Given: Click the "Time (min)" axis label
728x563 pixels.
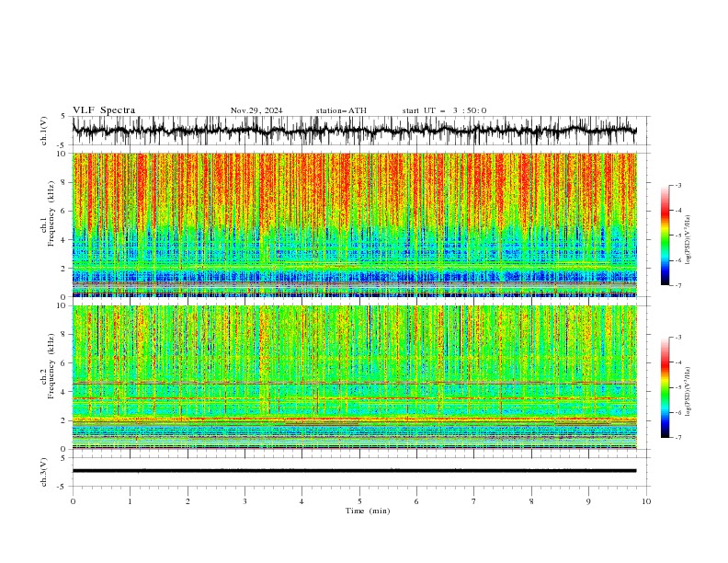Looking at the screenshot, I should pos(368,511).
